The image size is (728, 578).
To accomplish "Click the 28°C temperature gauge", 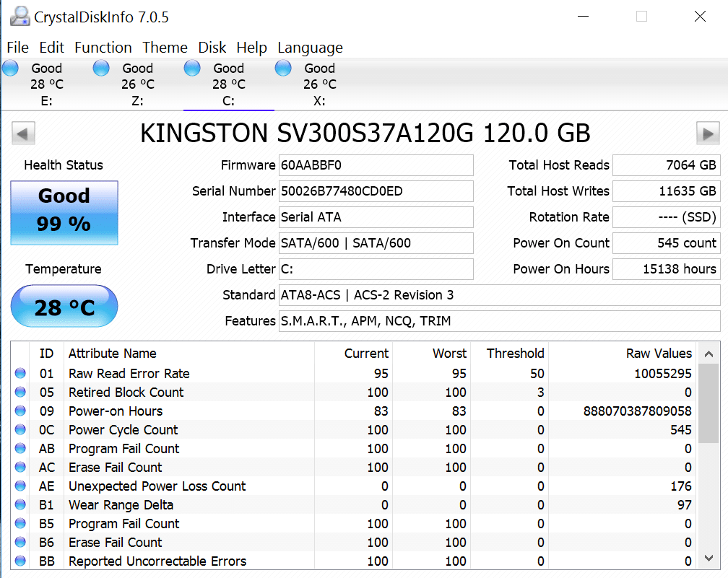I will (x=64, y=306).
